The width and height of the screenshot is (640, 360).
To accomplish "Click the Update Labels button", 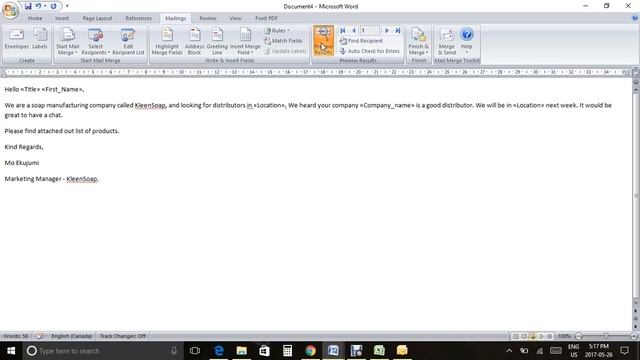I will [285, 51].
